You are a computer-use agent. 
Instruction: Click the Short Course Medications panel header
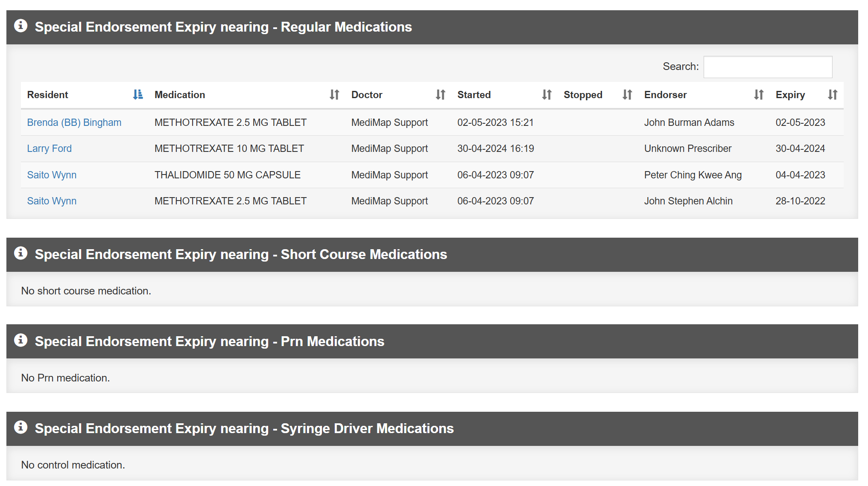click(x=241, y=255)
